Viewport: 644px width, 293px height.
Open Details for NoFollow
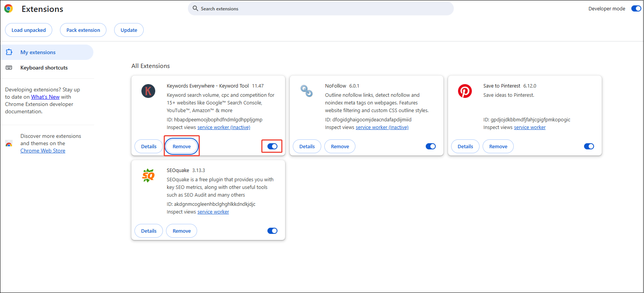tap(307, 146)
